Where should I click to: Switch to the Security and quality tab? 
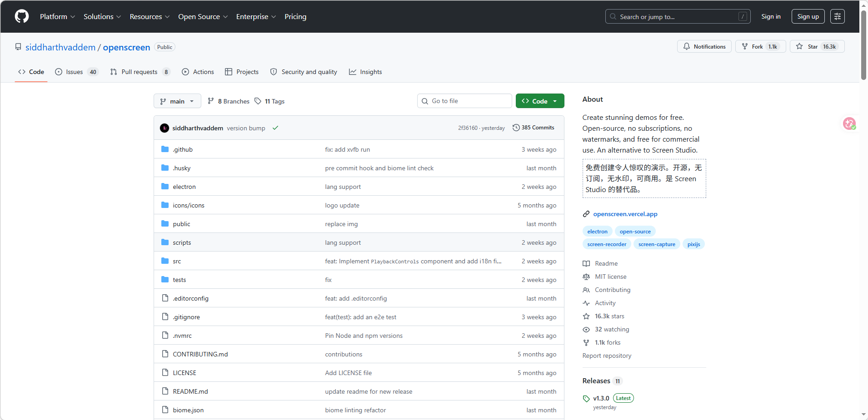pos(304,72)
